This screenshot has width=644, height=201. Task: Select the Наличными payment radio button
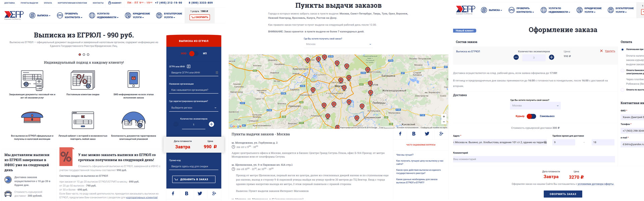pos(623,50)
